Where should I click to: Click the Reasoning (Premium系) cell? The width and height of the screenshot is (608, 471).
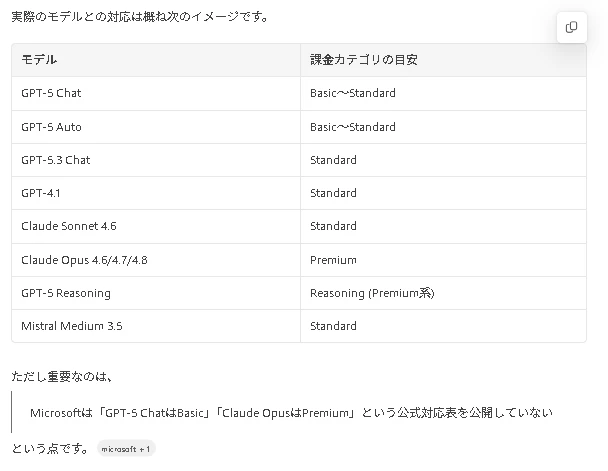click(x=443, y=293)
